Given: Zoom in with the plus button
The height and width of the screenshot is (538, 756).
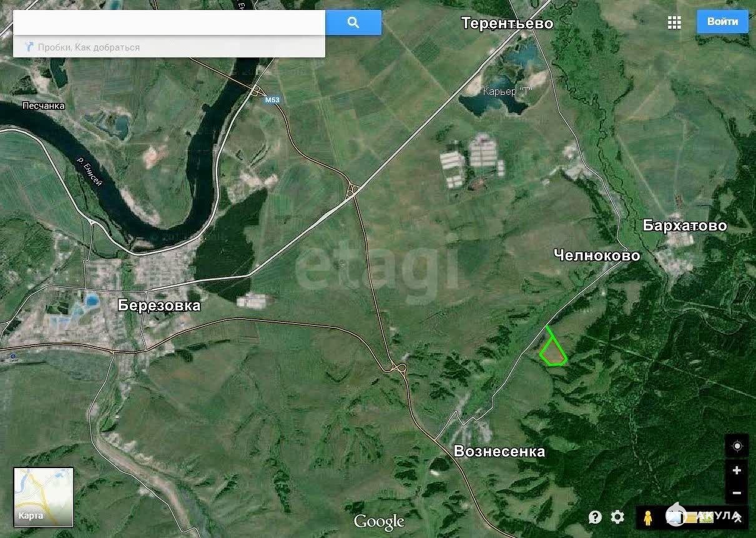Looking at the screenshot, I should tap(737, 471).
